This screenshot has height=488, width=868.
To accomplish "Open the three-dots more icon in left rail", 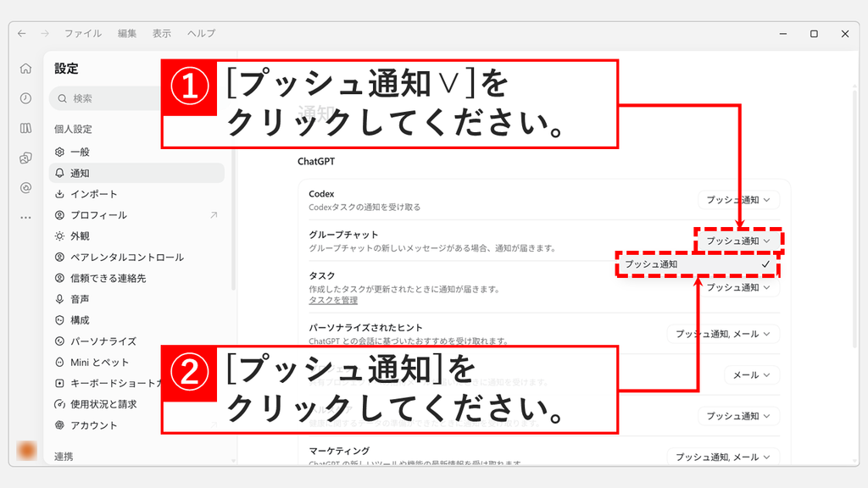I will [x=25, y=218].
